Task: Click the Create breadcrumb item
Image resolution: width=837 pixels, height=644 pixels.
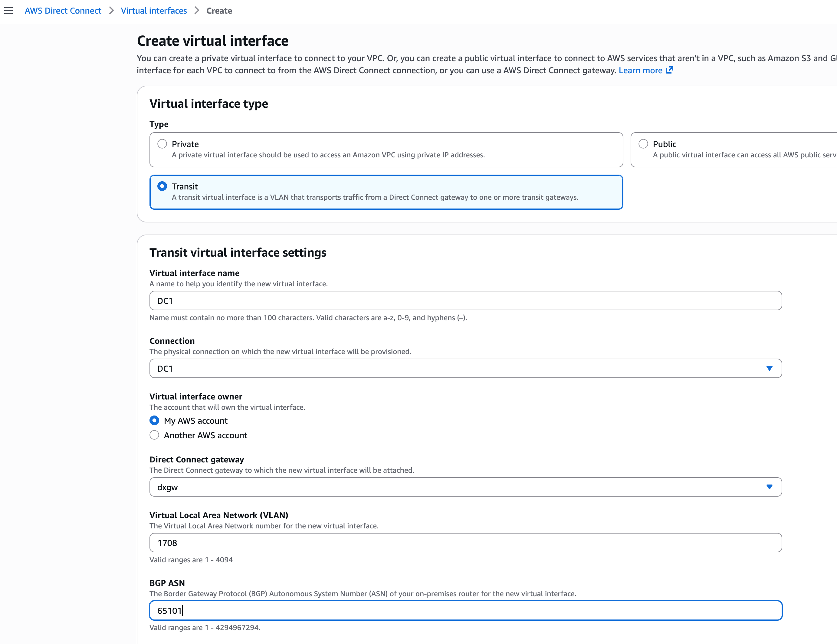Action: point(219,11)
